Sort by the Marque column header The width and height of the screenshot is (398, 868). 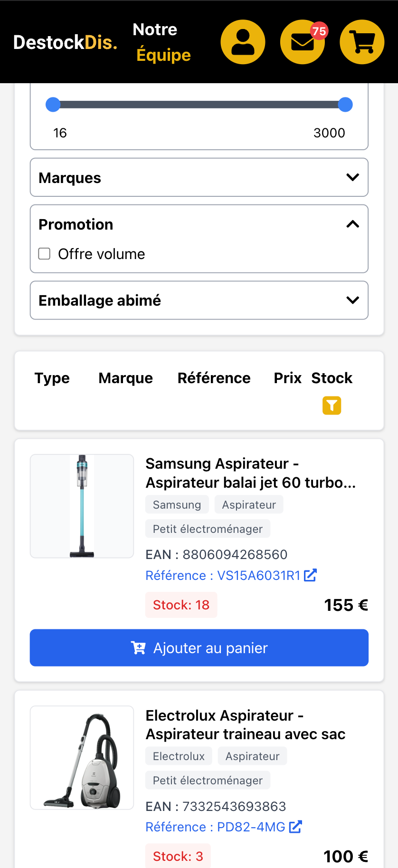(x=125, y=378)
